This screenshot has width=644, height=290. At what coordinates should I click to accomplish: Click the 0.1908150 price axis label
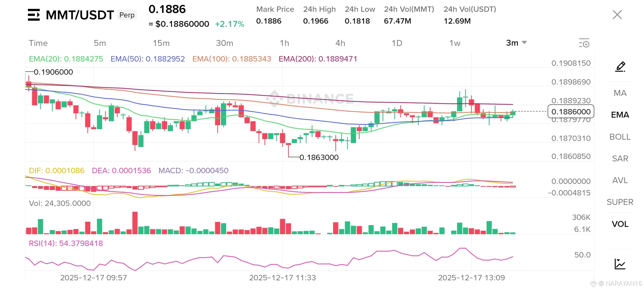pos(571,63)
